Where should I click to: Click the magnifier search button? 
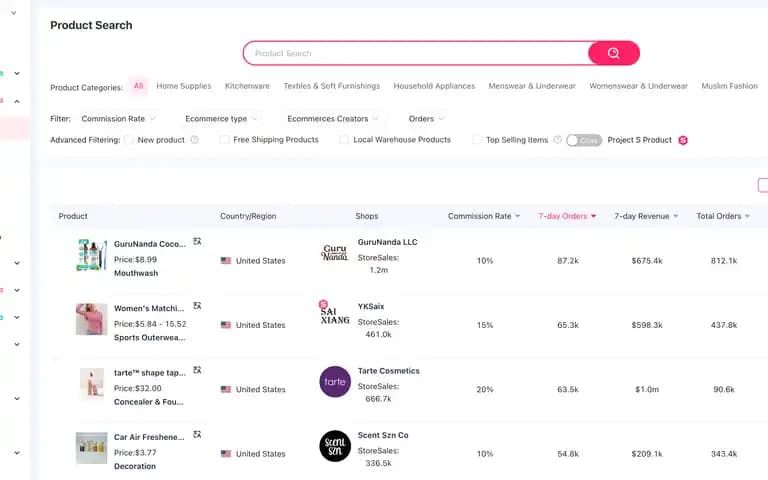[614, 53]
